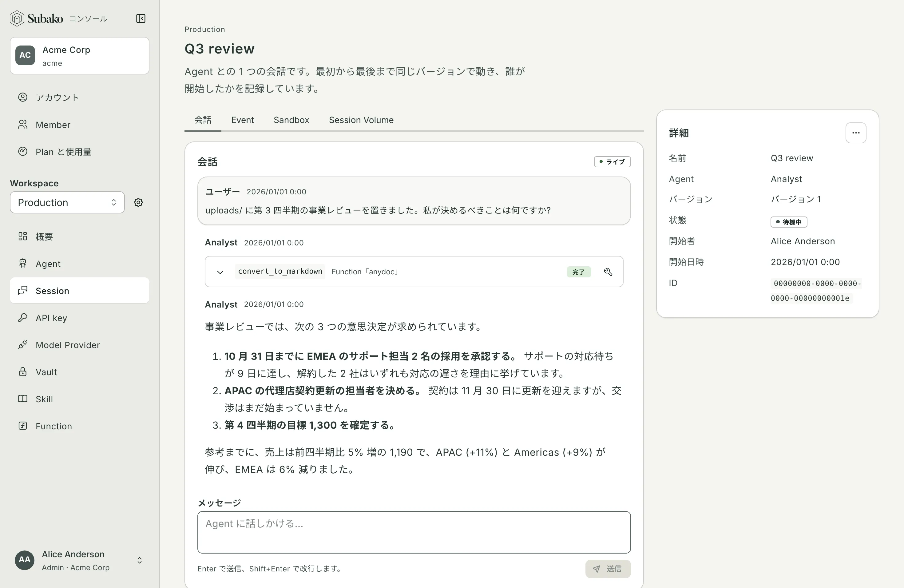Open the 詳細 more options menu
Image resolution: width=904 pixels, height=588 pixels.
tap(856, 133)
